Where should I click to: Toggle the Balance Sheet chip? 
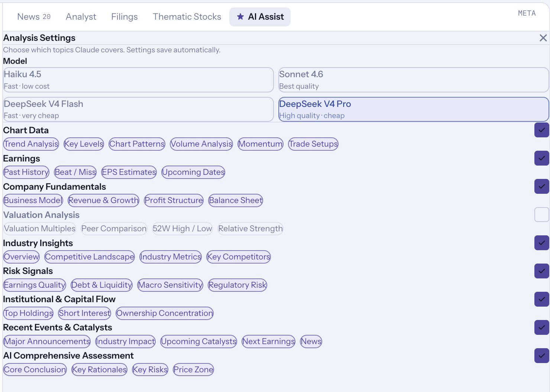tap(236, 200)
